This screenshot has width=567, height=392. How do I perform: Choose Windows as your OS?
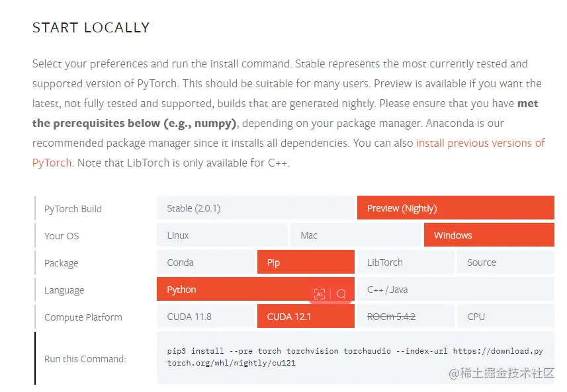coord(489,235)
